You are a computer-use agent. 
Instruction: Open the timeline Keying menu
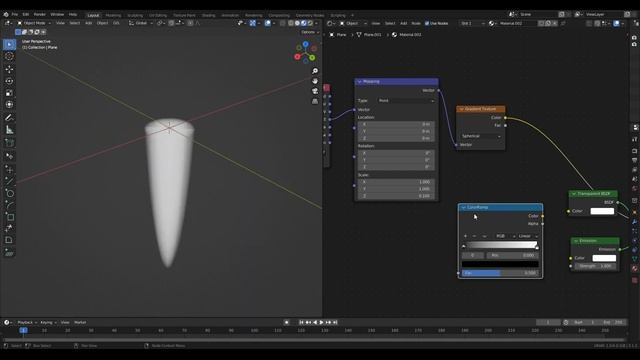click(48, 322)
